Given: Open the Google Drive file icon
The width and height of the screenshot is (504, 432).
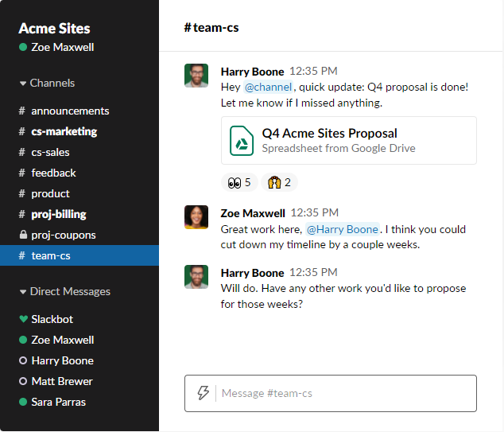Looking at the screenshot, I should pos(242,141).
